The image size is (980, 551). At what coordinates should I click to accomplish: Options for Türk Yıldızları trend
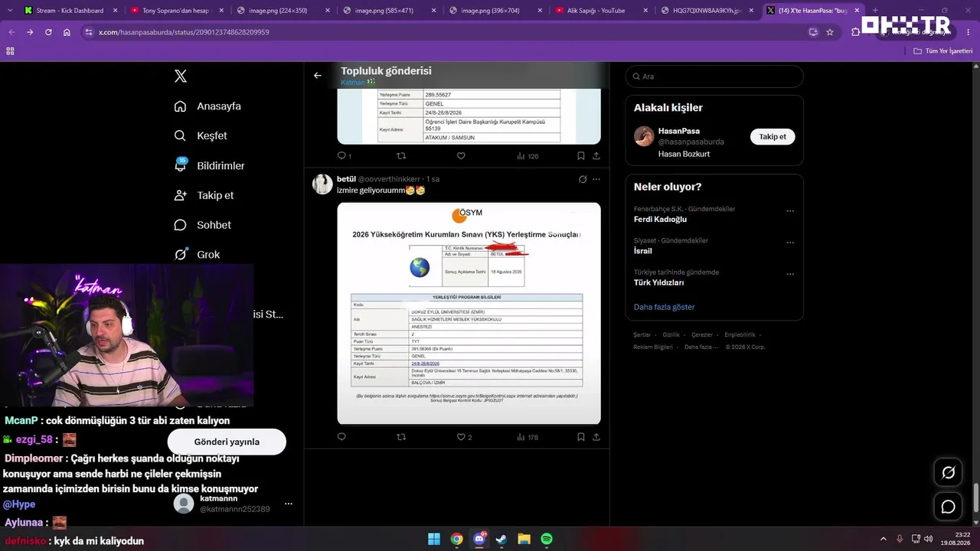click(790, 274)
